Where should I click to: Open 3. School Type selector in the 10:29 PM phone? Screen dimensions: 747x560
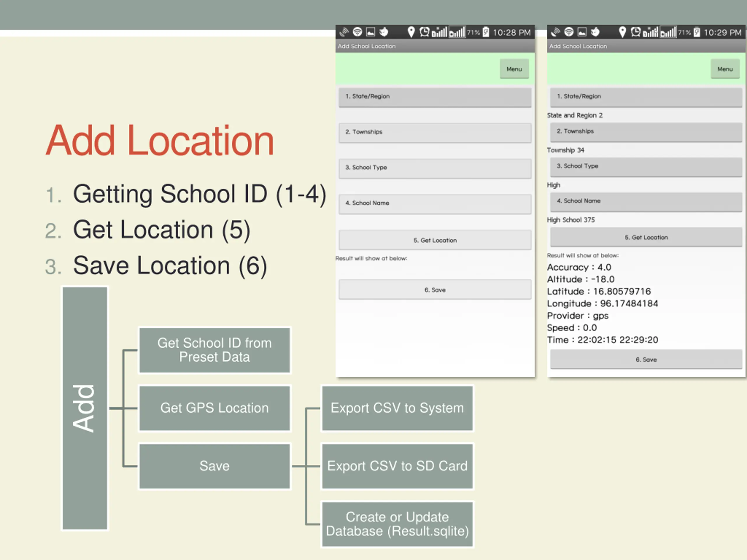tap(646, 167)
